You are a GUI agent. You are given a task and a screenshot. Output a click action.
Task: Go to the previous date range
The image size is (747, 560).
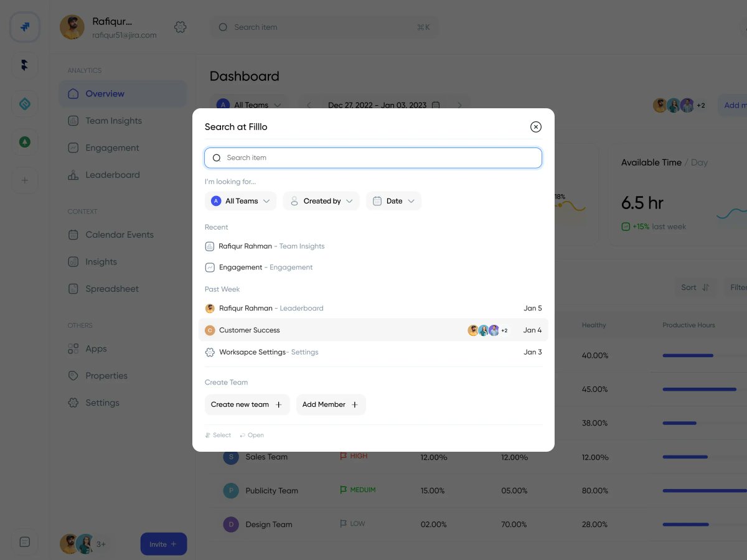pyautogui.click(x=309, y=105)
